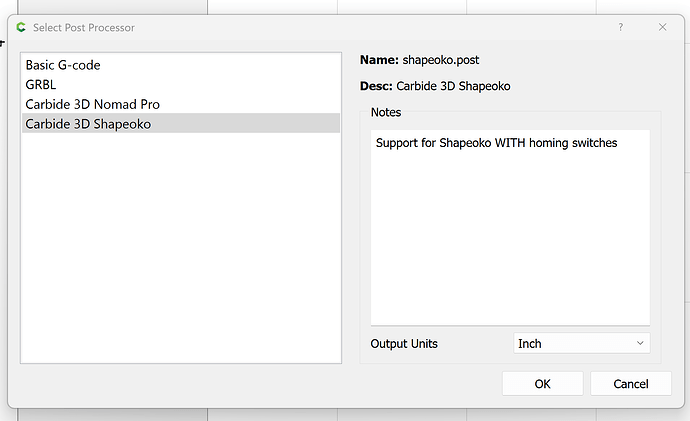
Task: Click the question mark help button
Action: point(620,27)
